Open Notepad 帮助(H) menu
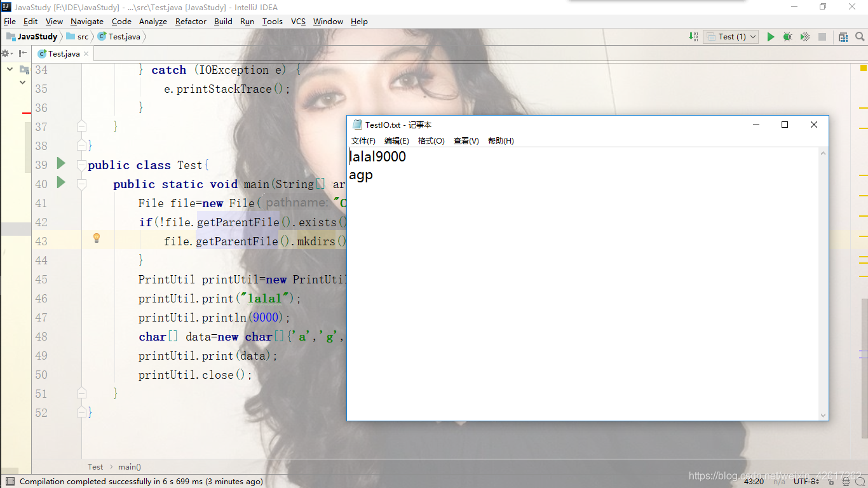Viewport: 868px width, 488px height. 501,141
